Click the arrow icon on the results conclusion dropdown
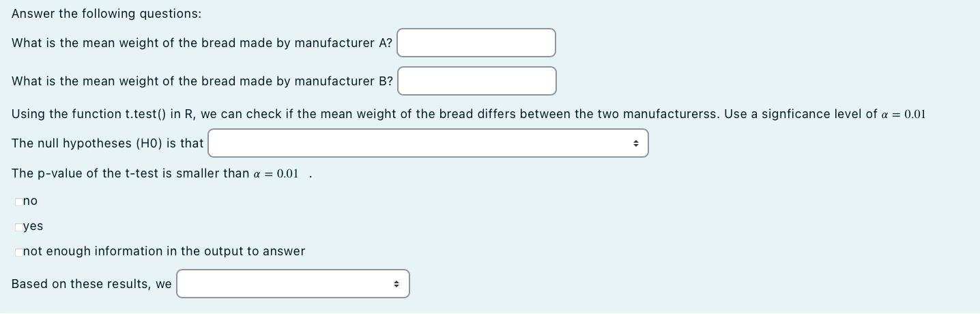Image resolution: width=980 pixels, height=314 pixels. [x=397, y=284]
